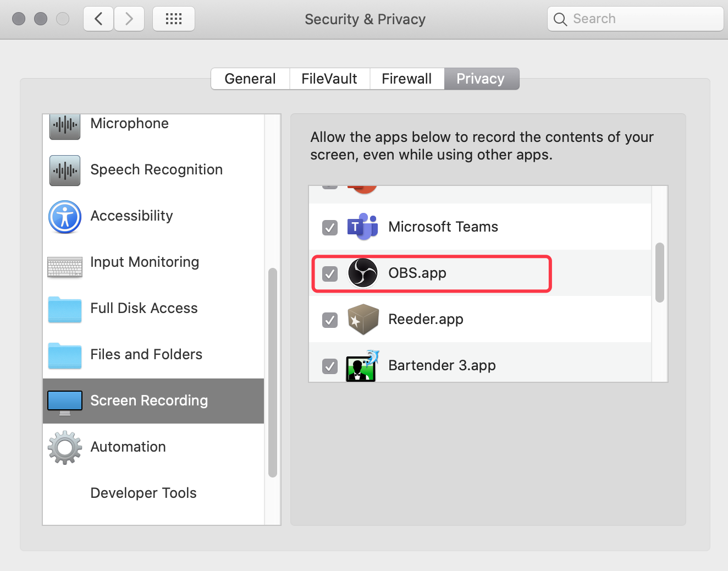The height and width of the screenshot is (571, 728).
Task: Toggle the Bartender 3.app checkbox
Action: click(x=330, y=366)
